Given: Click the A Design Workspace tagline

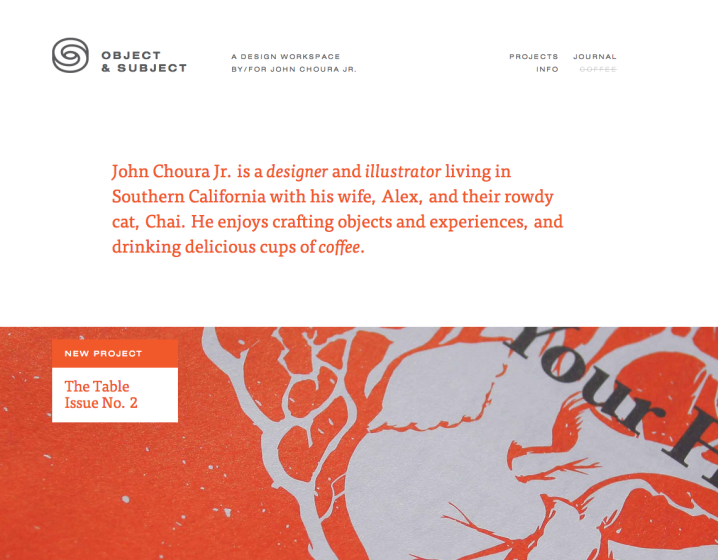Looking at the screenshot, I should (285, 57).
